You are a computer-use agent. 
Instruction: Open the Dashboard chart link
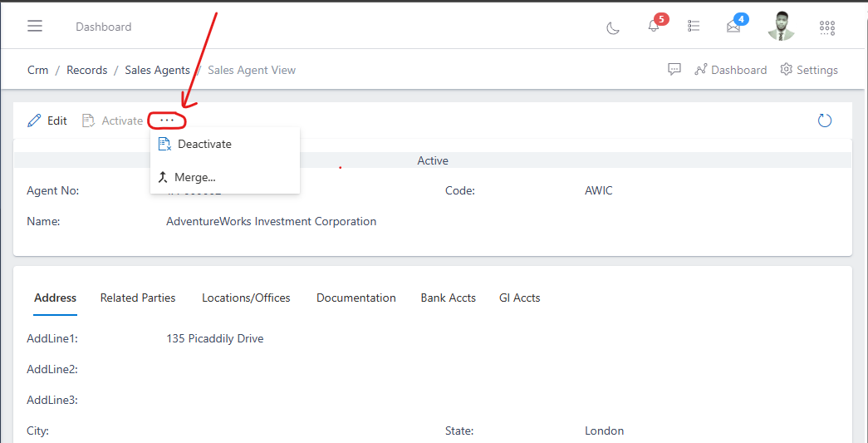click(731, 70)
